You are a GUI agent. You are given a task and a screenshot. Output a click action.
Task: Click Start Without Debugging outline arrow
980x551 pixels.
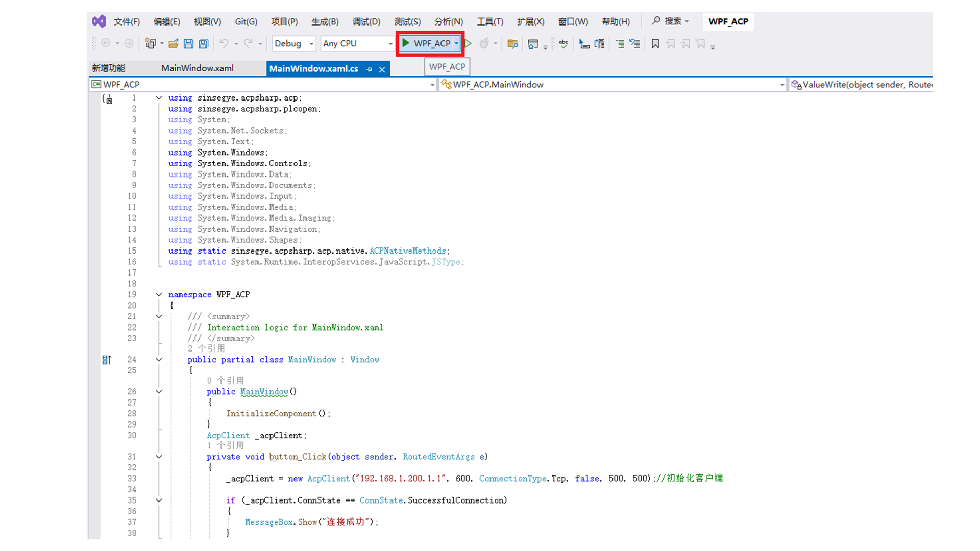[x=468, y=44]
